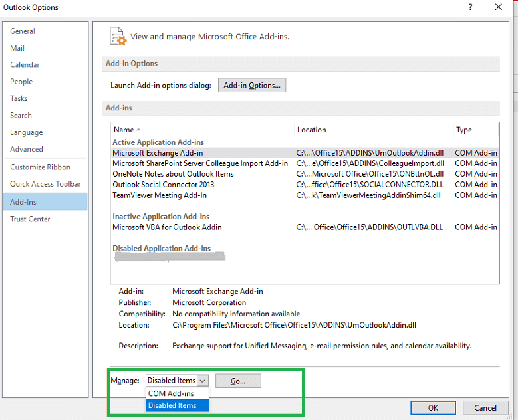Confirm with the OK button
518x420 pixels.
pyautogui.click(x=433, y=408)
